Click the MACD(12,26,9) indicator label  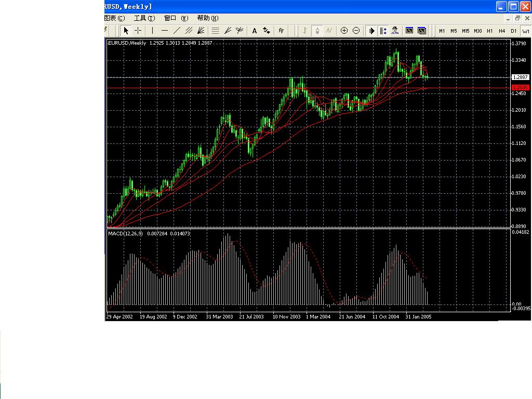click(125, 233)
